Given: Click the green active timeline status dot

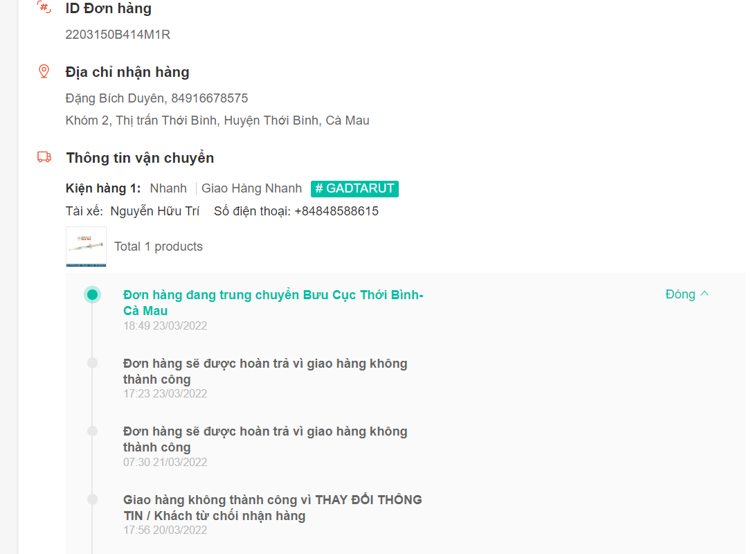Looking at the screenshot, I should (93, 294).
